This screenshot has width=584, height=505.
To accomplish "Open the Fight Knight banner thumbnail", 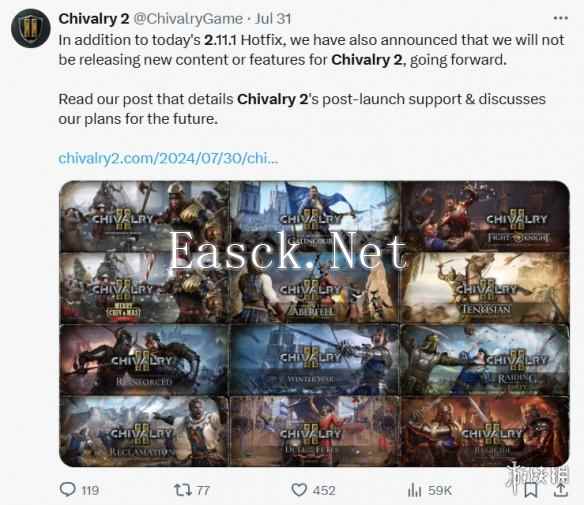I will (x=485, y=216).
